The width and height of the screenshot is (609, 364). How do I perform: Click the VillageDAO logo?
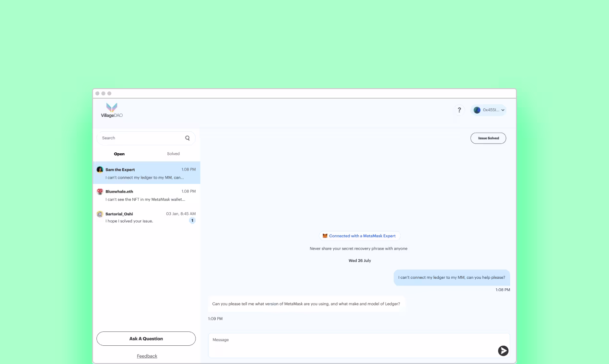coord(112,110)
